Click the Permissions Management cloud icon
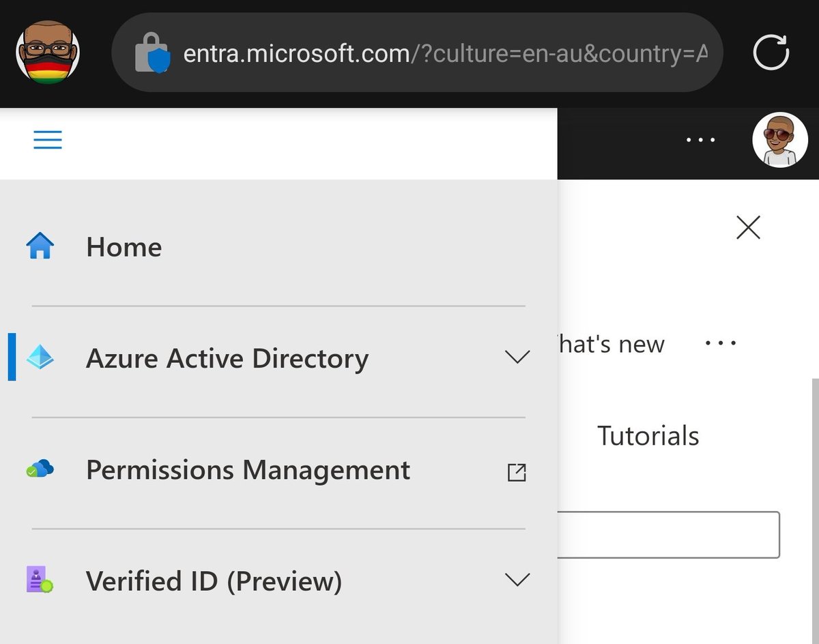Screen dimensions: 819x644 40,469
